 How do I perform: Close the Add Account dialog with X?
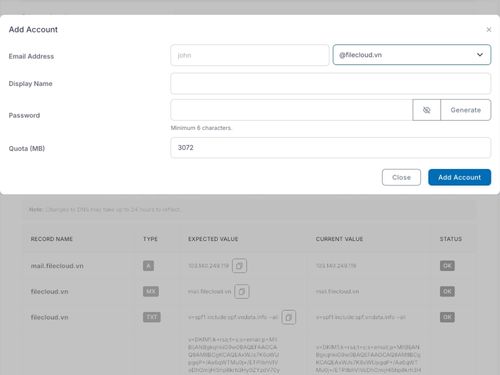[489, 30]
